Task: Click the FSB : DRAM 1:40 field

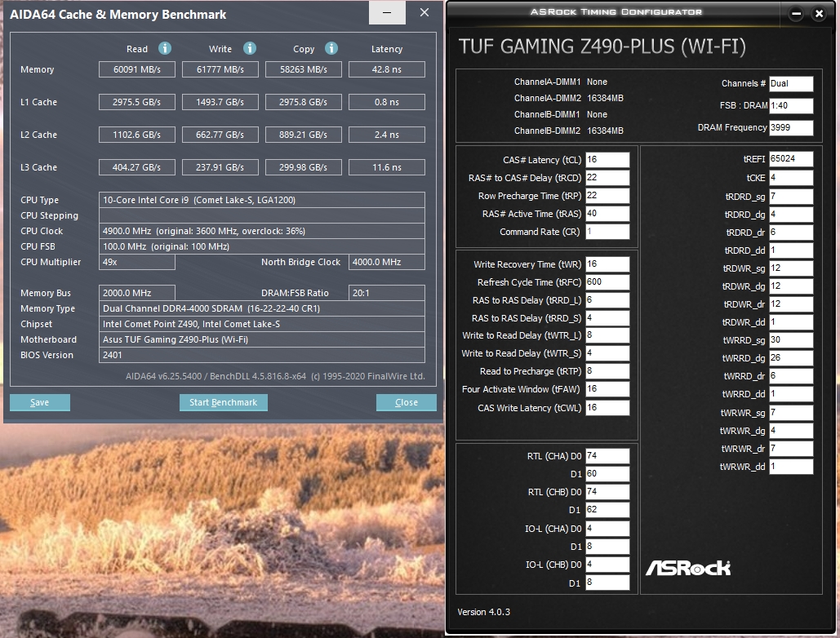Action: (791, 105)
